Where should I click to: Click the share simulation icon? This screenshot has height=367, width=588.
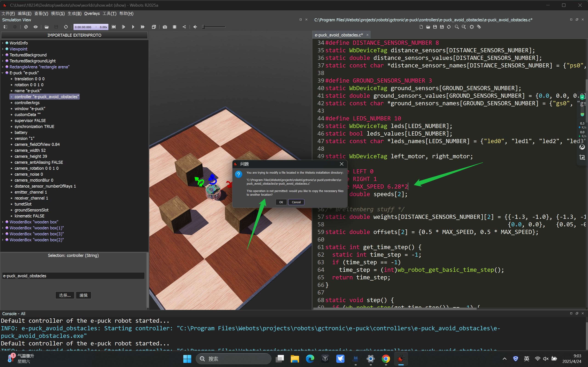click(184, 27)
